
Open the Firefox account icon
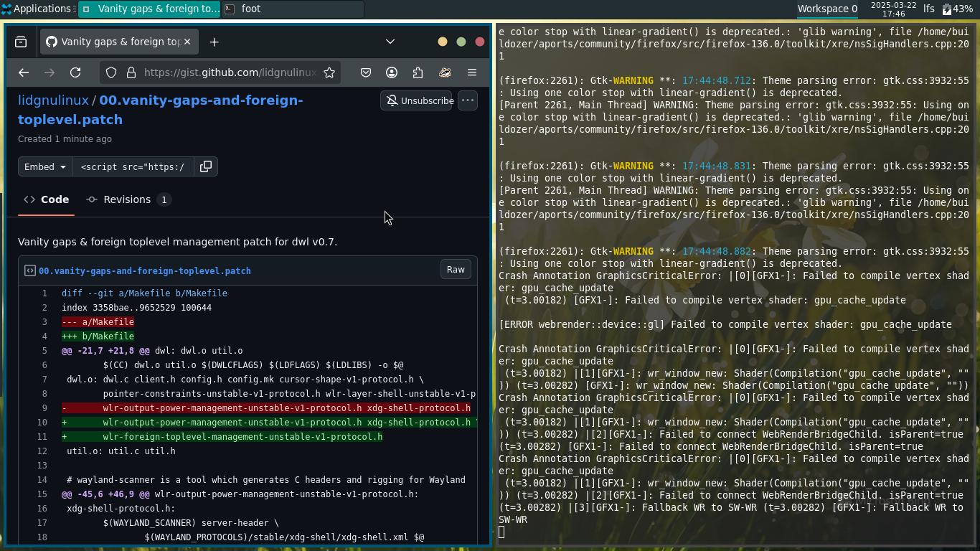click(x=392, y=72)
